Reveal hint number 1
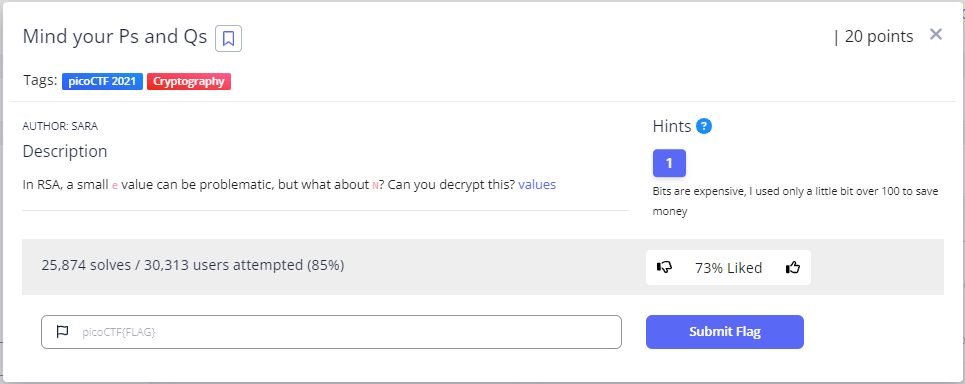This screenshot has width=965, height=384. [669, 163]
